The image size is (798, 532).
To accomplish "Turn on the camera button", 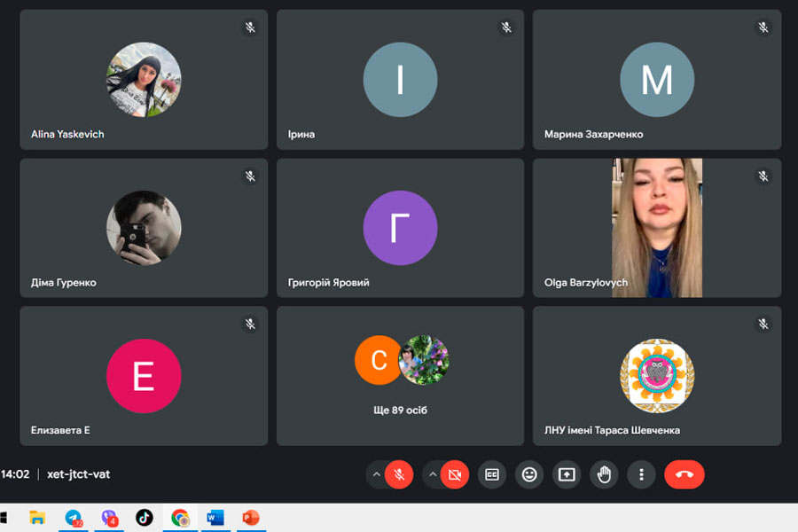I will pos(455,474).
